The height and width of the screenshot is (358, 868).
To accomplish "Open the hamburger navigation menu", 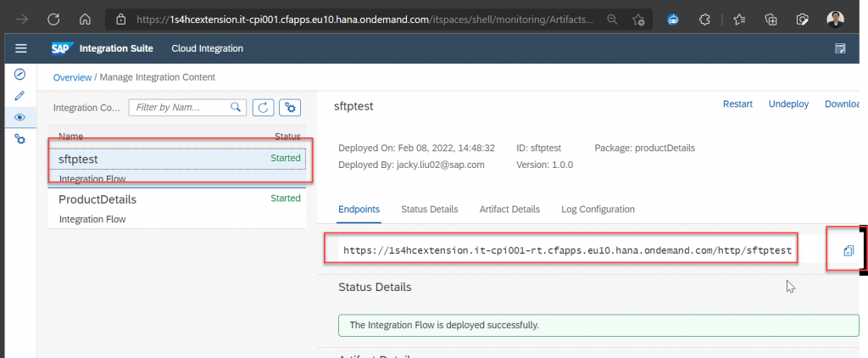I will 21,48.
